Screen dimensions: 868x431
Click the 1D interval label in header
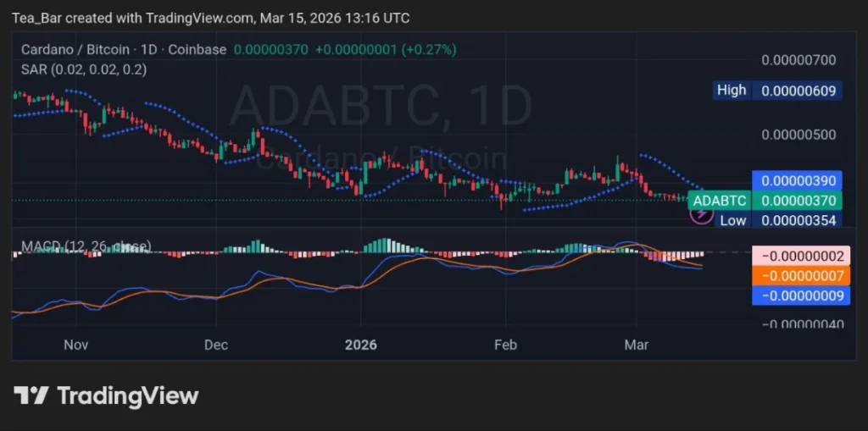(x=148, y=50)
